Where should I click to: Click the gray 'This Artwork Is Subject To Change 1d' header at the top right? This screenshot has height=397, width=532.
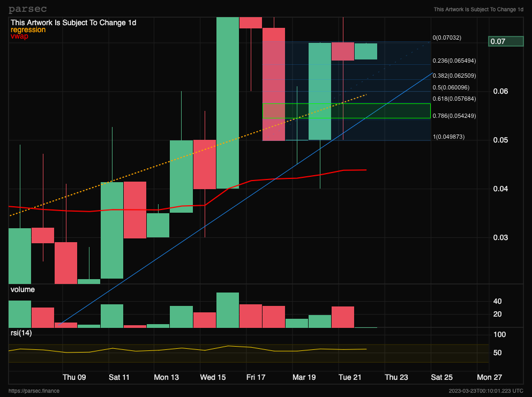tap(478, 10)
